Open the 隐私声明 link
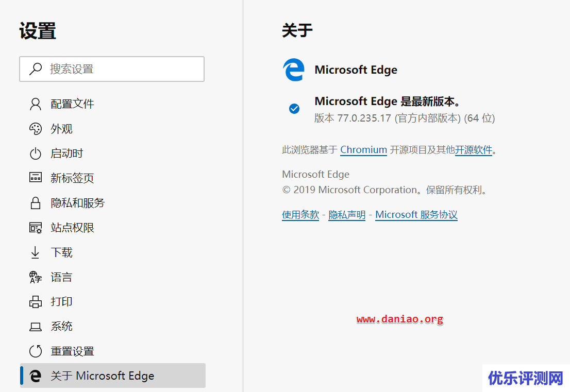This screenshot has width=570, height=392. point(347,215)
